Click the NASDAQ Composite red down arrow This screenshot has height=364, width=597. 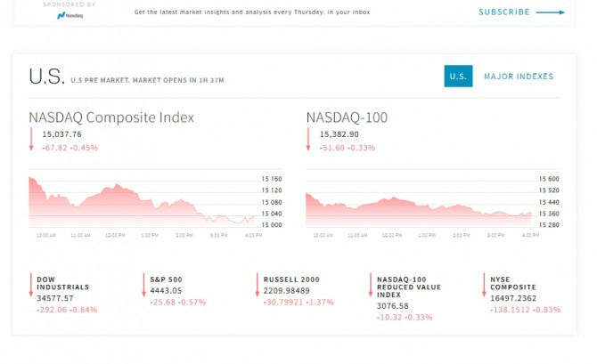coord(32,139)
